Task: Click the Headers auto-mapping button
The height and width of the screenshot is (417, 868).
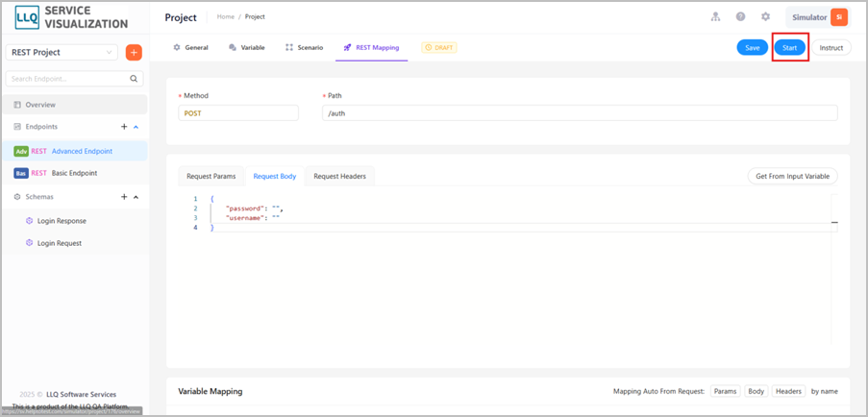Action: (789, 391)
